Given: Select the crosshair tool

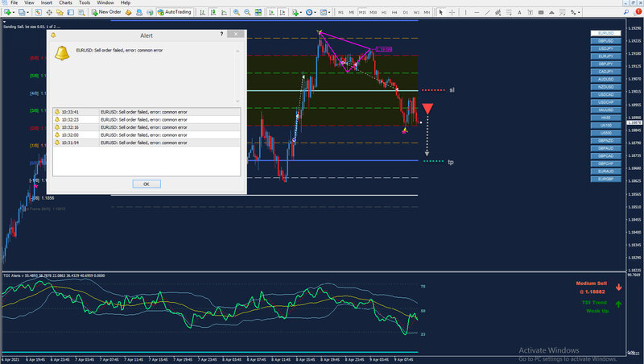Looking at the screenshot, I should point(452,12).
